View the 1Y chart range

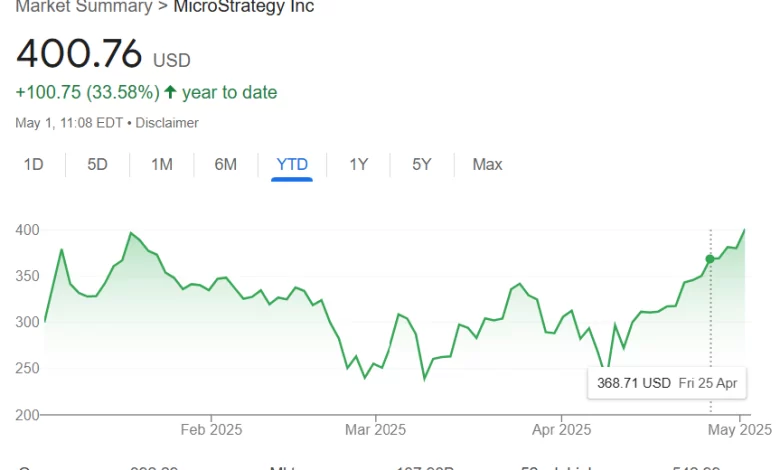tap(358, 164)
